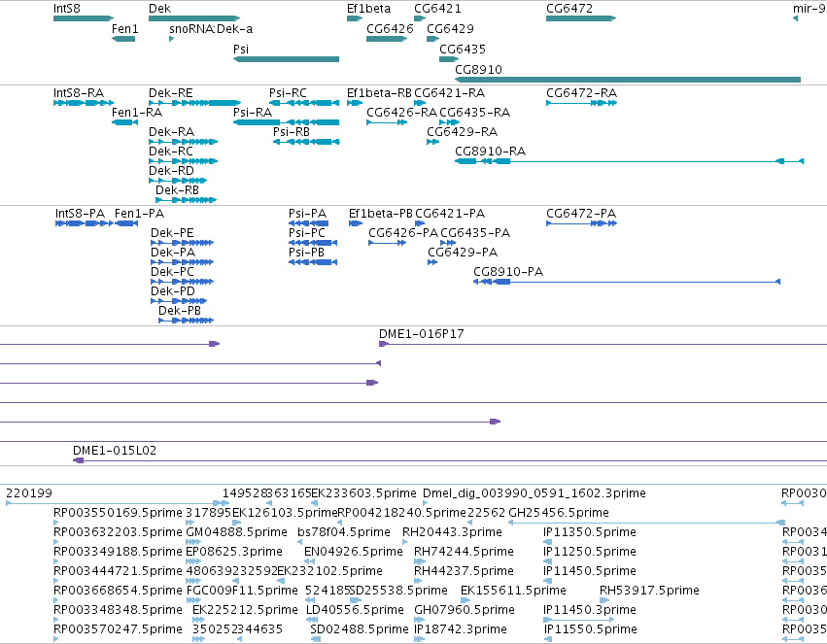Click the CG6472-PA protein label
This screenshot has height=644, width=827.
[581, 214]
